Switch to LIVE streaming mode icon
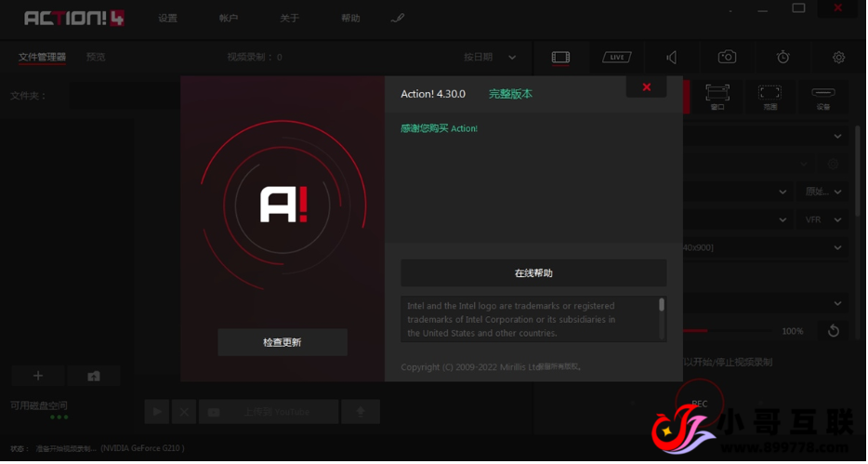 [x=616, y=58]
